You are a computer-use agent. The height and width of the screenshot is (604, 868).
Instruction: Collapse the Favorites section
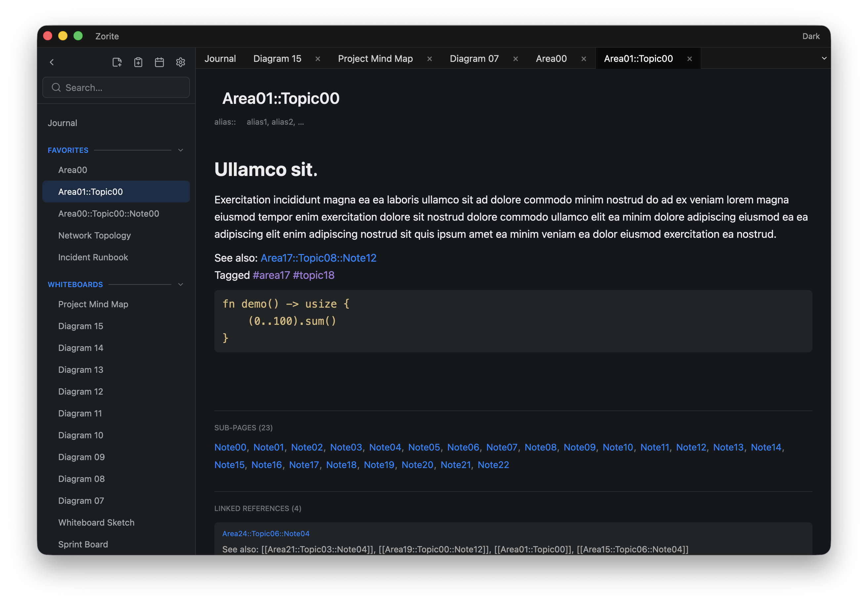pos(180,150)
